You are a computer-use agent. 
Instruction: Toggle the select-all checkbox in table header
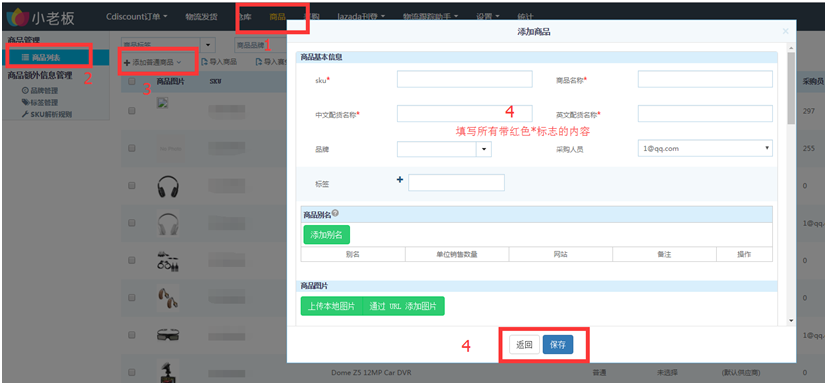tap(132, 81)
